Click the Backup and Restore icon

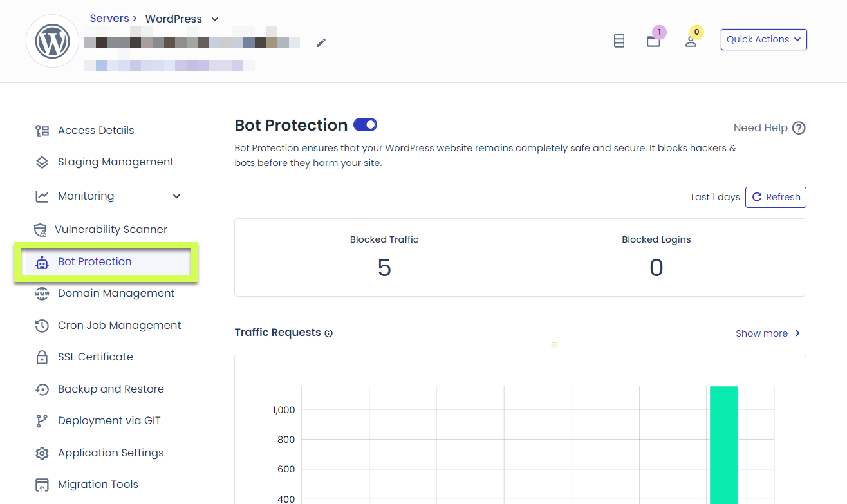tap(42, 389)
